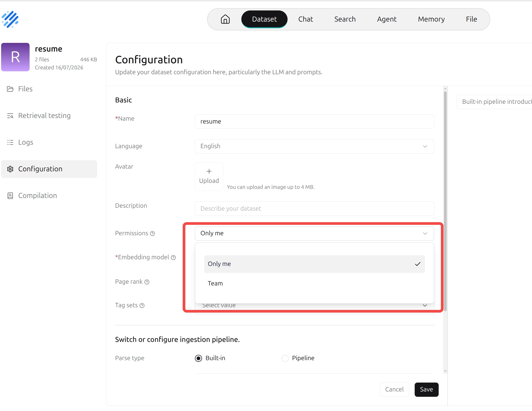Click the Retrieval testing search-list icon

tap(10, 116)
